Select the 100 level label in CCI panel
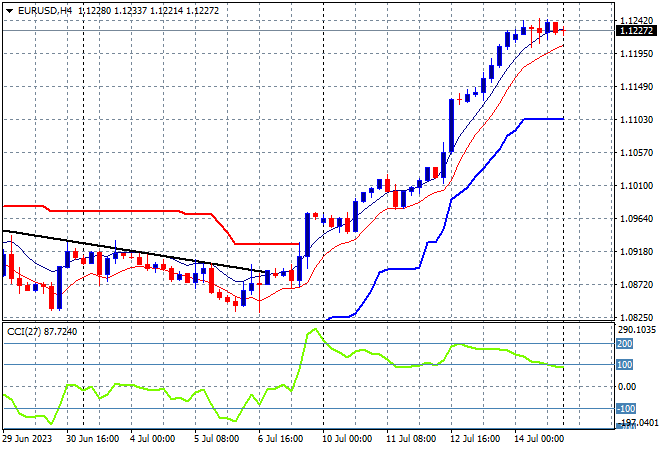Screen dimensions: 660x450 624,365
